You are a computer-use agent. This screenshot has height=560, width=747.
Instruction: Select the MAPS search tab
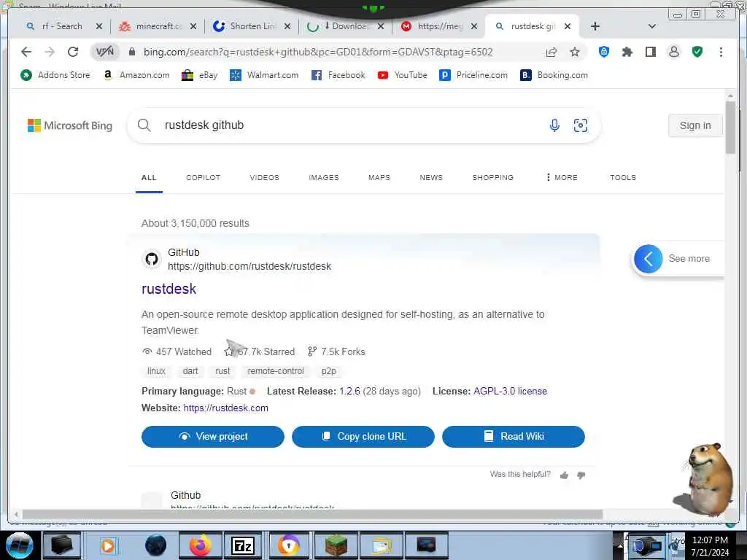pyautogui.click(x=379, y=177)
